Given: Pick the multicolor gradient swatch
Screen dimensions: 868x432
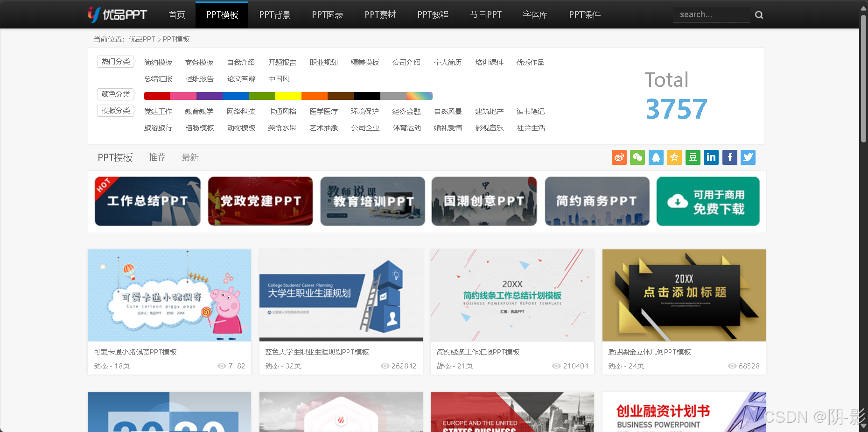Looking at the screenshot, I should coord(420,96).
